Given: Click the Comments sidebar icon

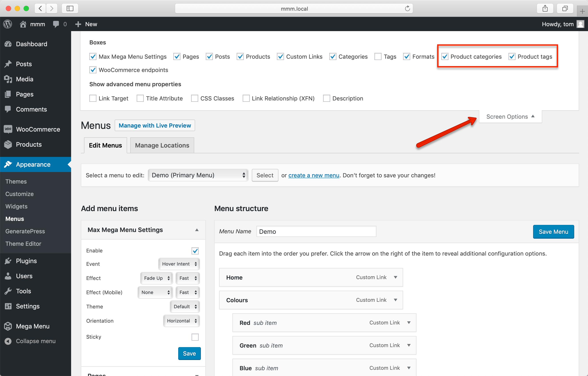Looking at the screenshot, I should pos(8,109).
